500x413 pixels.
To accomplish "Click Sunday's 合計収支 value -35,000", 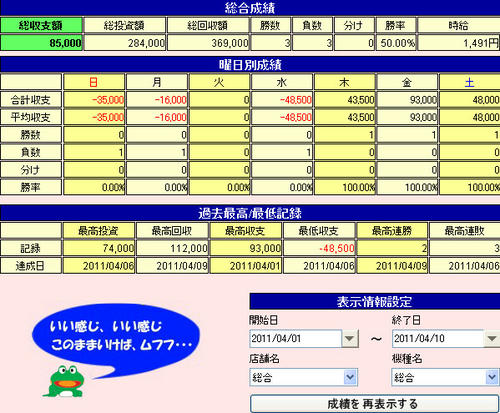I will (x=94, y=100).
